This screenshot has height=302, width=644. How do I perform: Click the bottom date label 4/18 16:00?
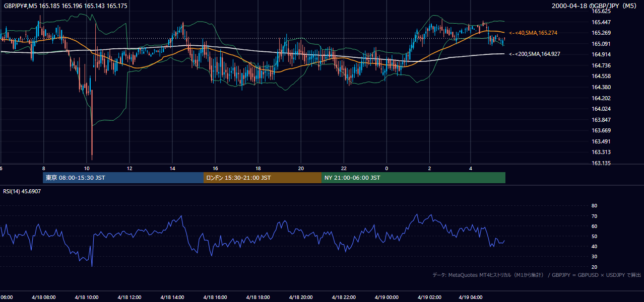(216, 298)
